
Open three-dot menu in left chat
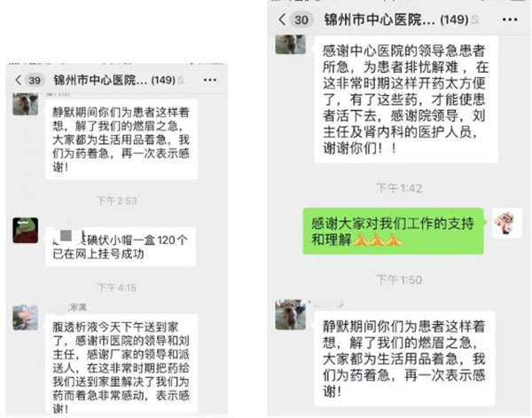209,80
